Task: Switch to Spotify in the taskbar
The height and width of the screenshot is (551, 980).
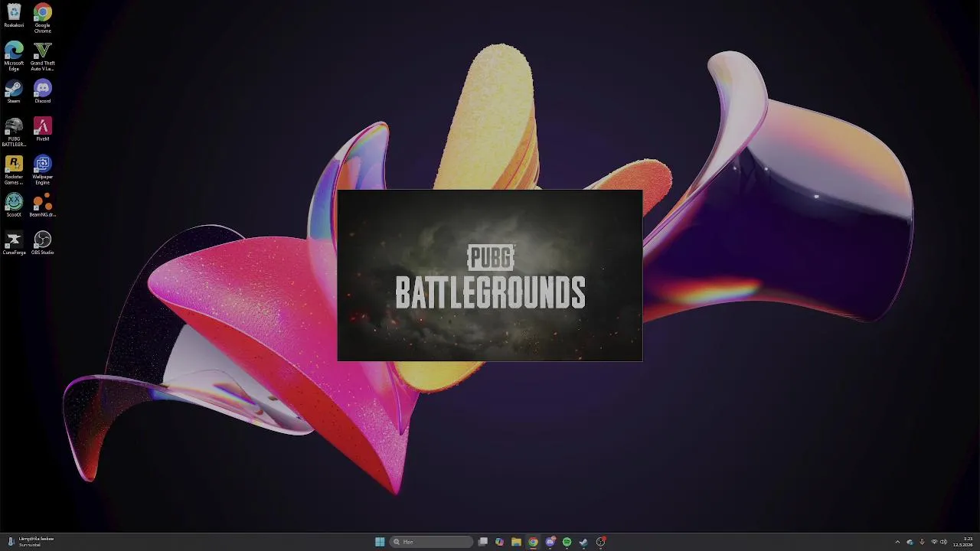Action: click(567, 542)
